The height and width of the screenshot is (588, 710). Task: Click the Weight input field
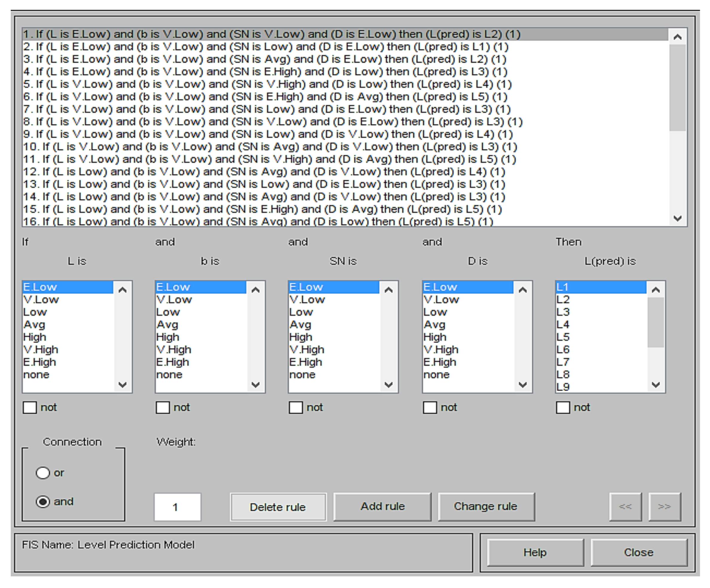pos(177,507)
